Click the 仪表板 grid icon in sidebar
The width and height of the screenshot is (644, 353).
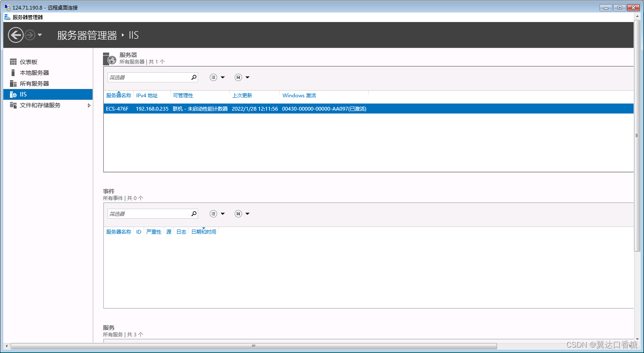click(13, 62)
